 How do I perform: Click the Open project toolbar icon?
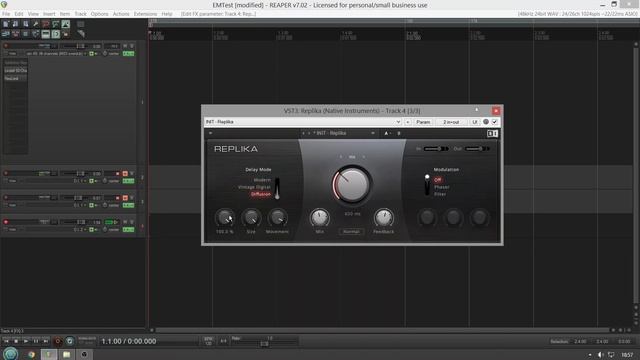[16, 24]
